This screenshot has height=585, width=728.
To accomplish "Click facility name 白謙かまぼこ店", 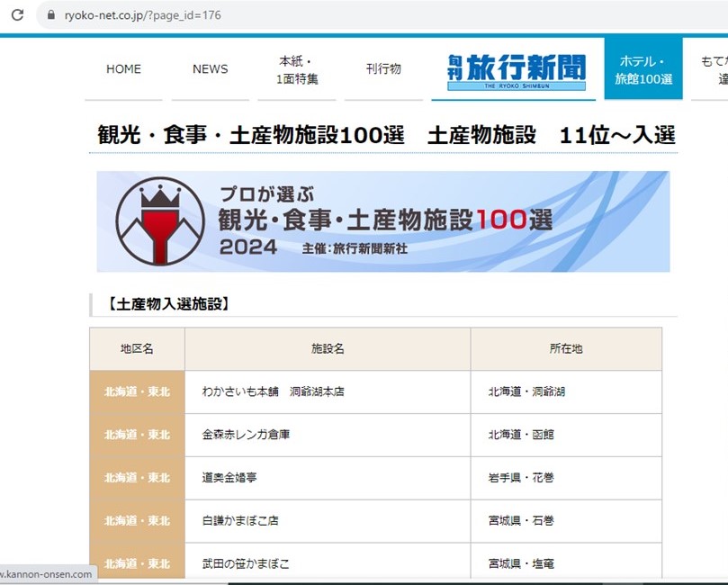I will tap(240, 521).
